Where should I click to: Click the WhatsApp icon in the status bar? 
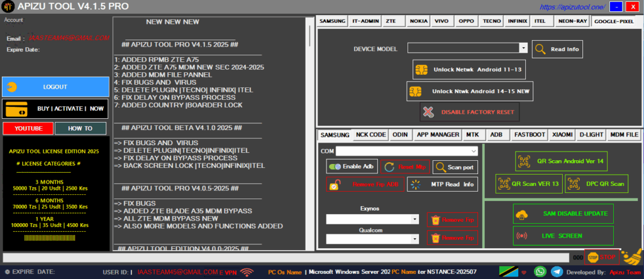click(x=540, y=271)
